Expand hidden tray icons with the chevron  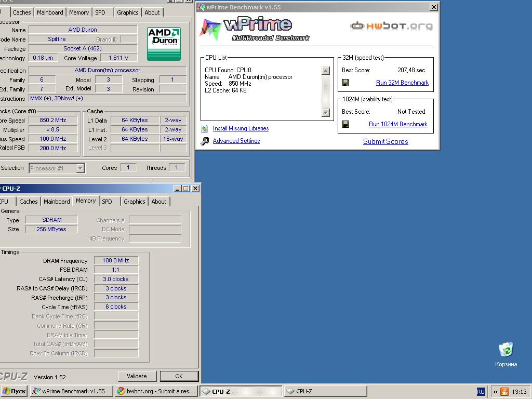495,392
